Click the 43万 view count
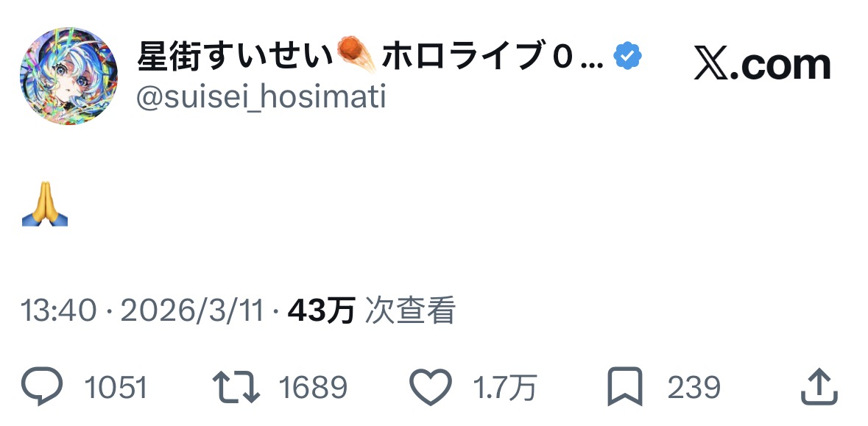Image resolution: width=868 pixels, height=426 pixels. pos(321,311)
